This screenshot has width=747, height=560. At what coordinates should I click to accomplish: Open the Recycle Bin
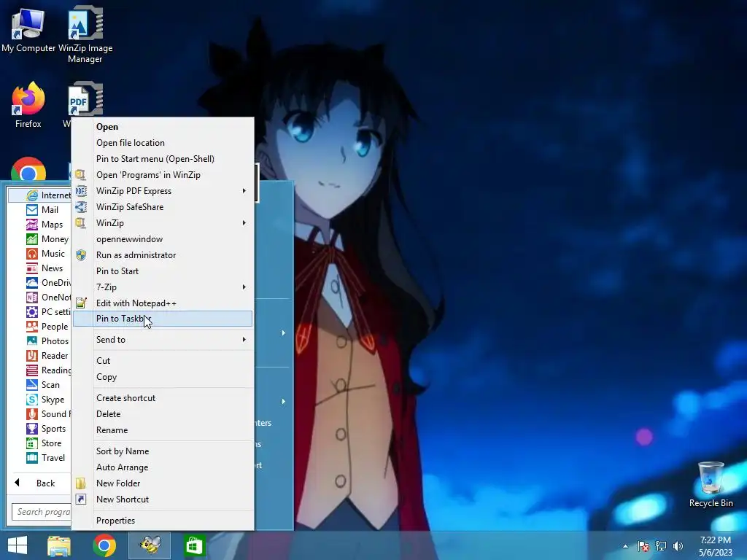tap(711, 484)
